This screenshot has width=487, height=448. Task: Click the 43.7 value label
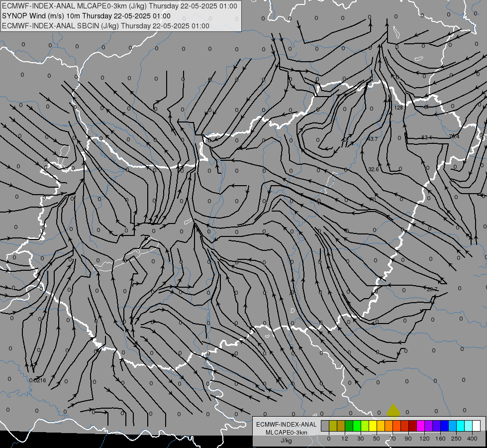[x=373, y=139]
